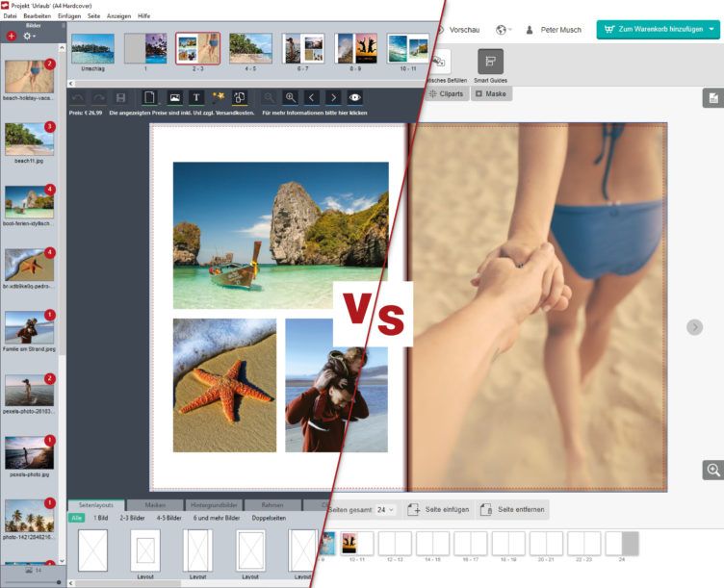Click the layouts panel horizontal scrollbar
724x588 pixels.
coord(128,583)
